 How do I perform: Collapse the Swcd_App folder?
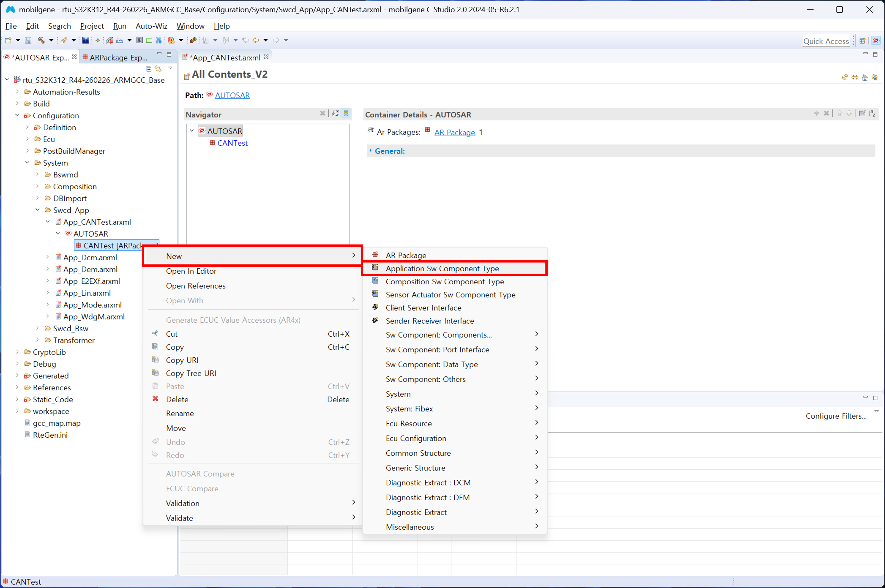[38, 210]
